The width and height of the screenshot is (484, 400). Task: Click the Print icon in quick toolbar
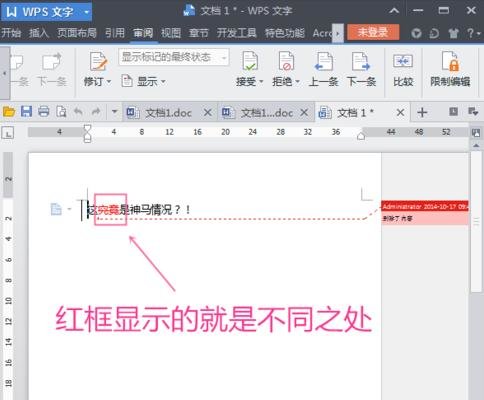click(44, 111)
